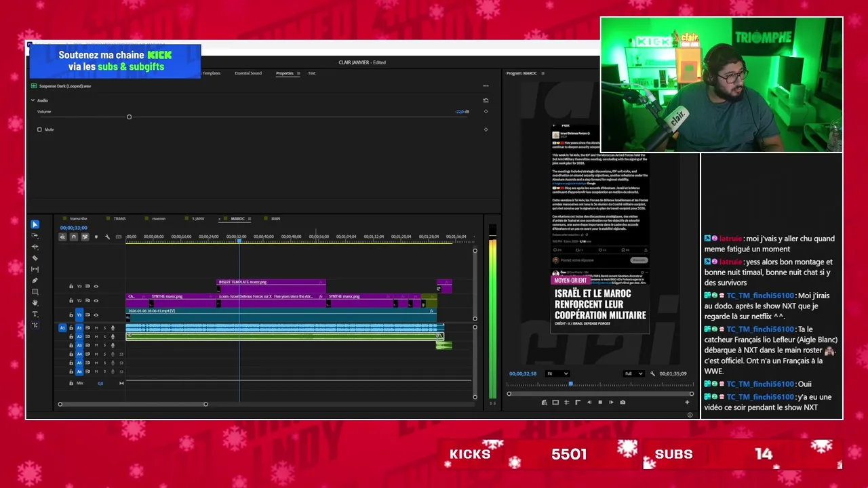Toggle lock on V3 track
The image size is (868, 488).
tap(71, 286)
